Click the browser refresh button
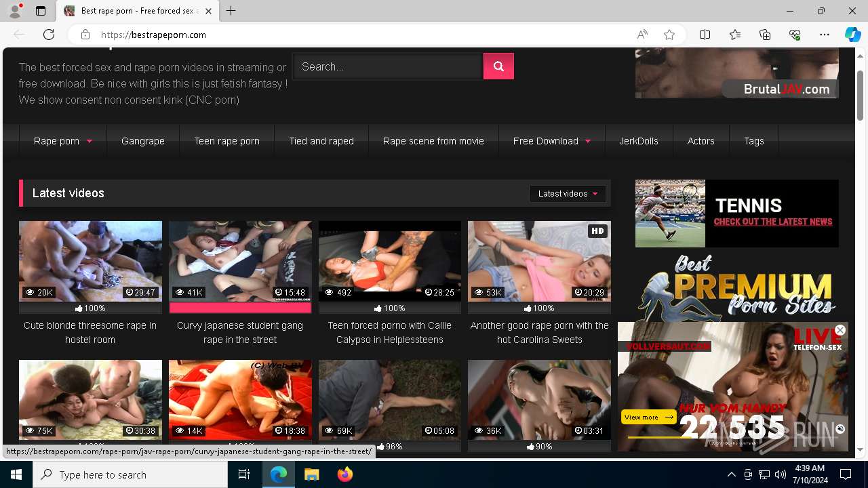Image resolution: width=868 pixels, height=488 pixels. (49, 35)
